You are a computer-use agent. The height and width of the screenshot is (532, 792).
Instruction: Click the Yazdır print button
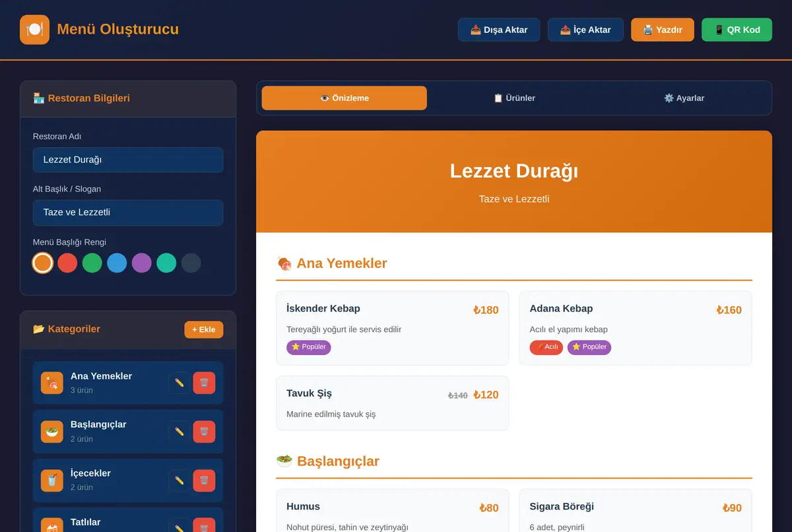(x=663, y=30)
